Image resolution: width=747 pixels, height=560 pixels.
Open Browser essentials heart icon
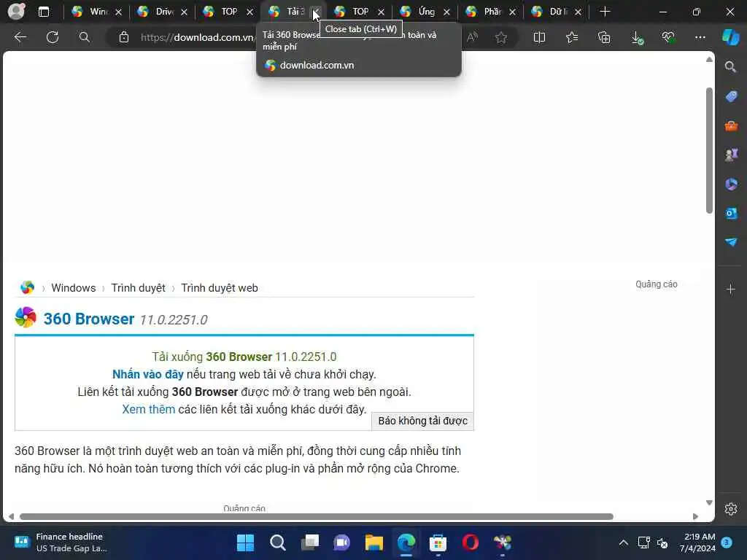click(668, 37)
